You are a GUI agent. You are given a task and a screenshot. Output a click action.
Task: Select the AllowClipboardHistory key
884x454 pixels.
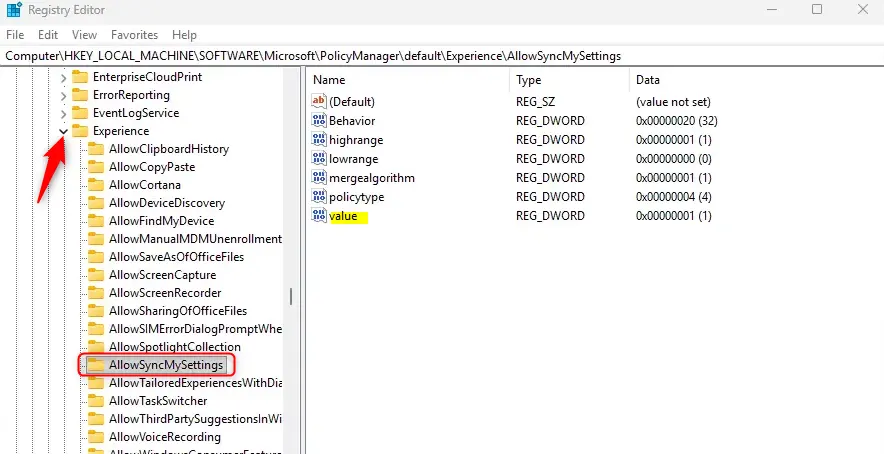(x=169, y=149)
